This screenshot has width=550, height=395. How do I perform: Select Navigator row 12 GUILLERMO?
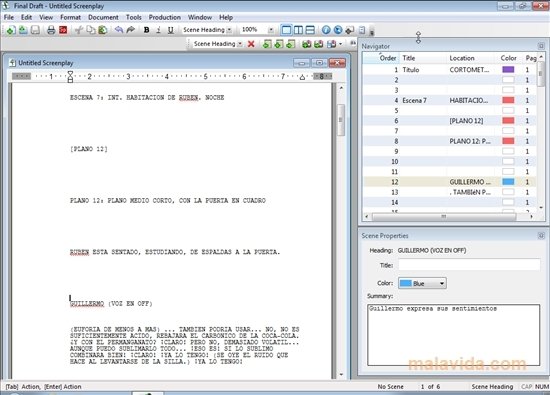click(450, 182)
